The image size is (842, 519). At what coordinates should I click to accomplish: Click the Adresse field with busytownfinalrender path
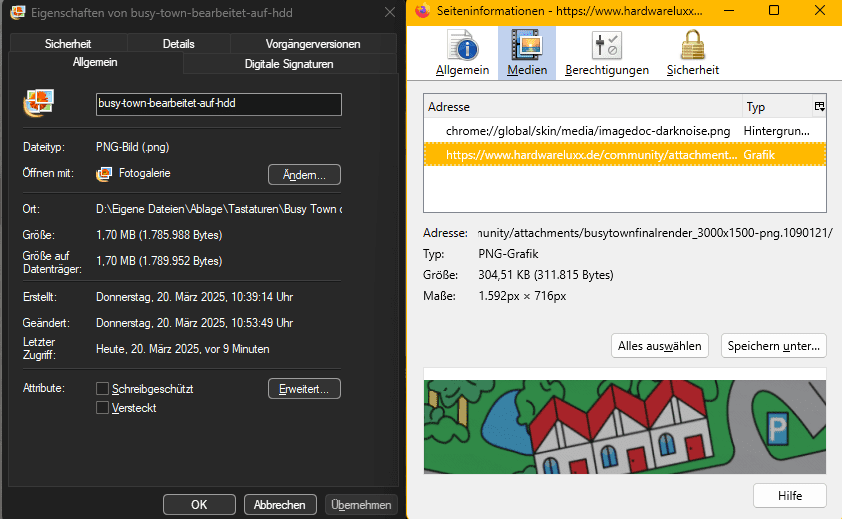[655, 233]
